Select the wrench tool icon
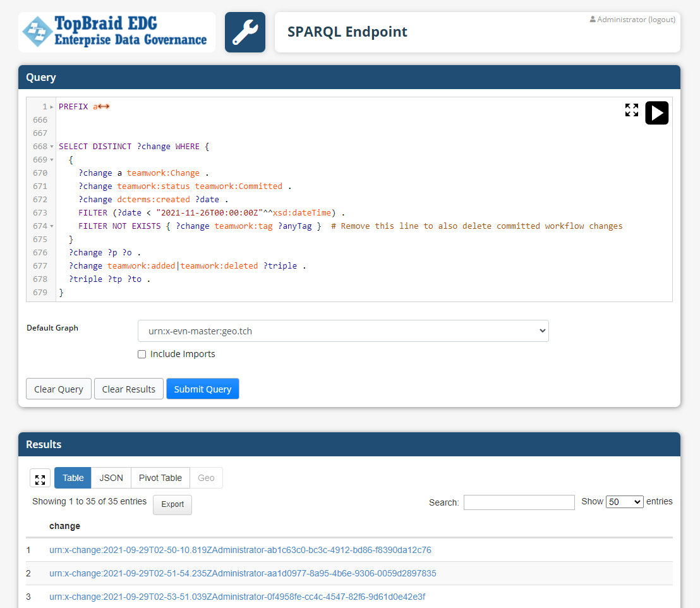The image size is (700, 608). pyautogui.click(x=245, y=32)
